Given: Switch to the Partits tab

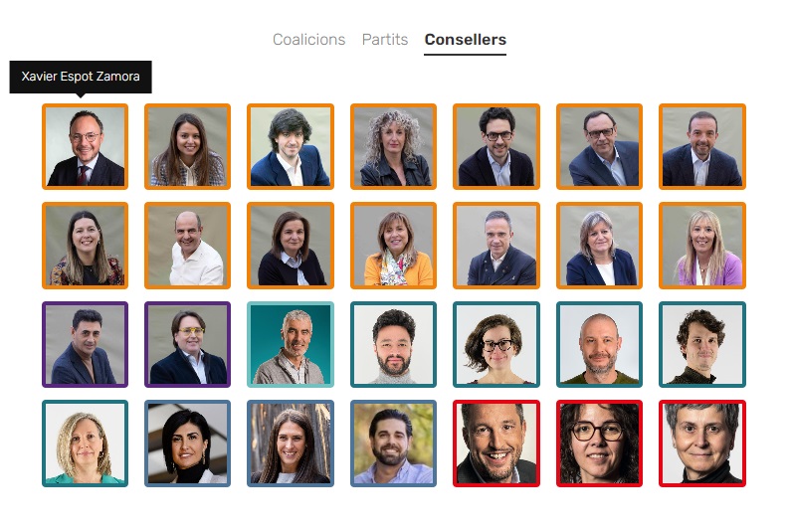Looking at the screenshot, I should tap(385, 39).
